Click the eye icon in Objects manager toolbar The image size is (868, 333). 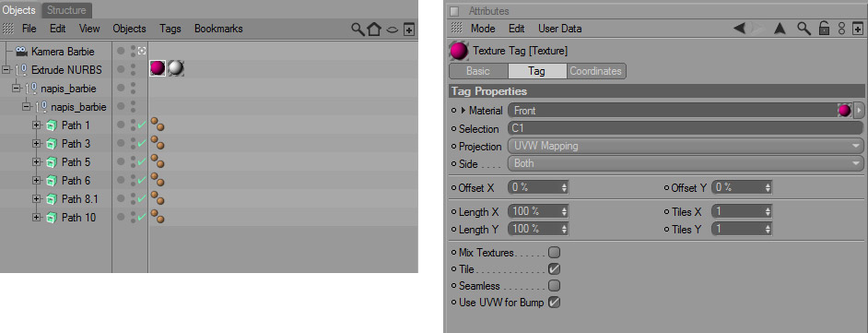click(x=392, y=30)
